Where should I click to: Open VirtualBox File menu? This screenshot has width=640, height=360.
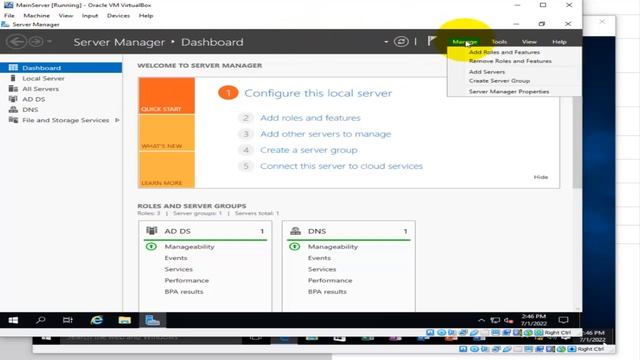(9, 16)
